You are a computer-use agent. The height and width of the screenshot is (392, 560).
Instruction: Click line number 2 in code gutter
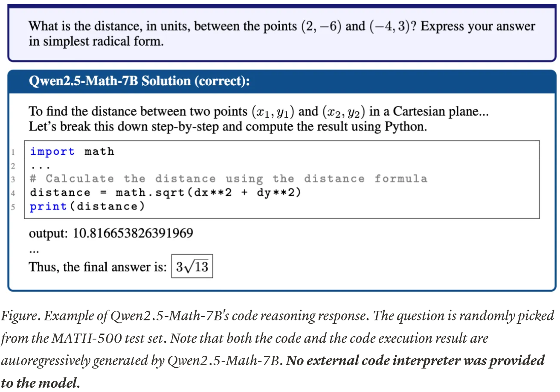[13, 166]
